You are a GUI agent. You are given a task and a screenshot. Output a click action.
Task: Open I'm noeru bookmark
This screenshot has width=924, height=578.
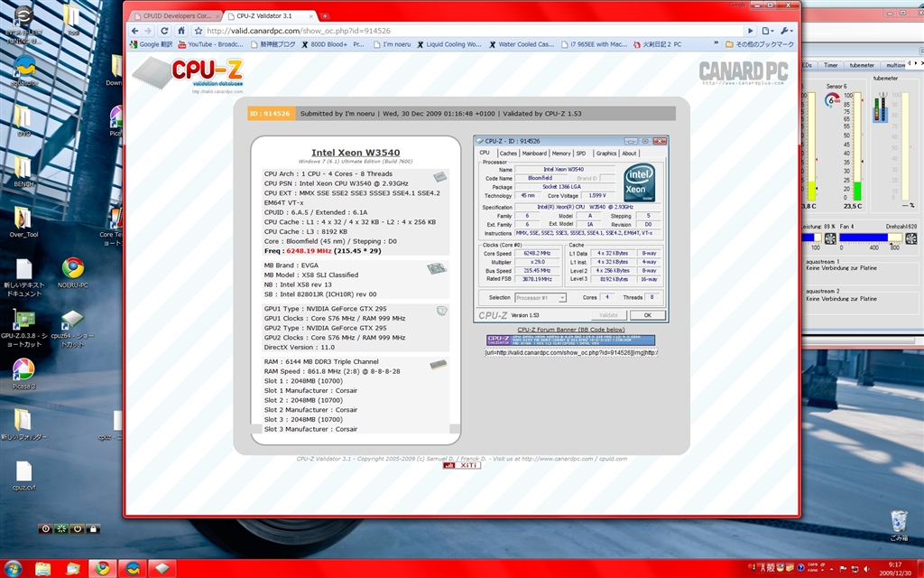pos(393,44)
